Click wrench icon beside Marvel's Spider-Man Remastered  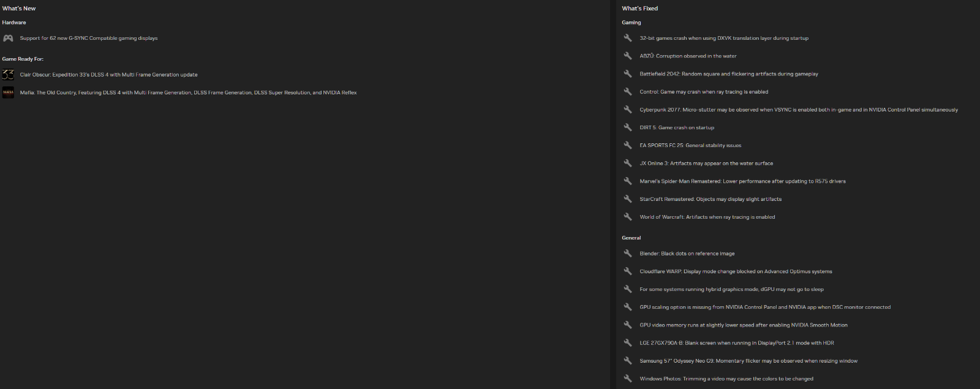pyautogui.click(x=628, y=181)
